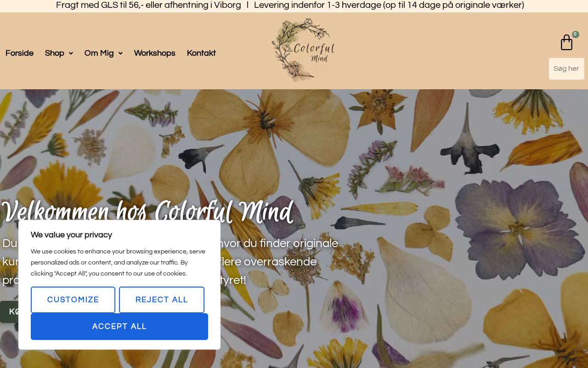Click the GLS shipping announcement bar text
The width and height of the screenshot is (588, 368).
(x=148, y=5)
